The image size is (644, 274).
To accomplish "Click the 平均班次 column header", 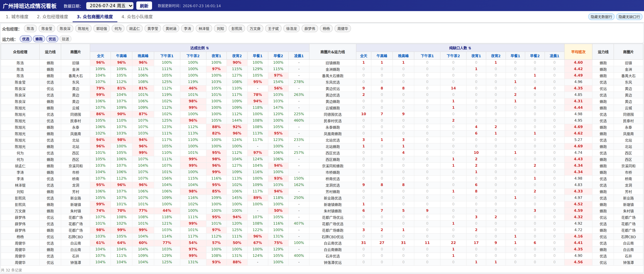I will (x=578, y=52).
